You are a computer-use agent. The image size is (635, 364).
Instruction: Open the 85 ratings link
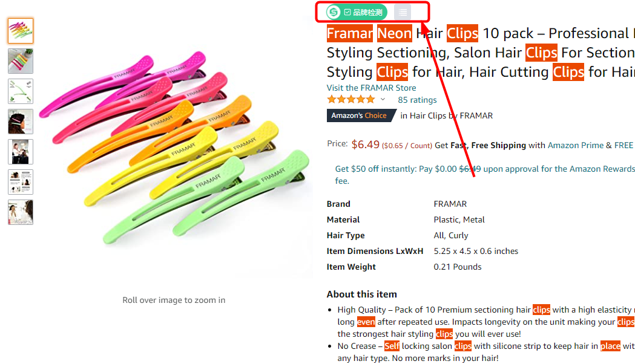point(417,100)
